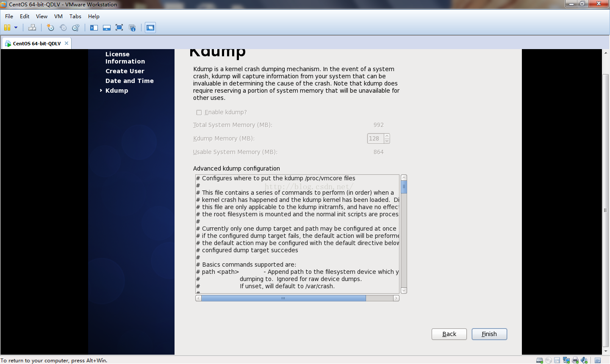
Task: Toggle the library sidebar view icon
Action: tap(94, 28)
